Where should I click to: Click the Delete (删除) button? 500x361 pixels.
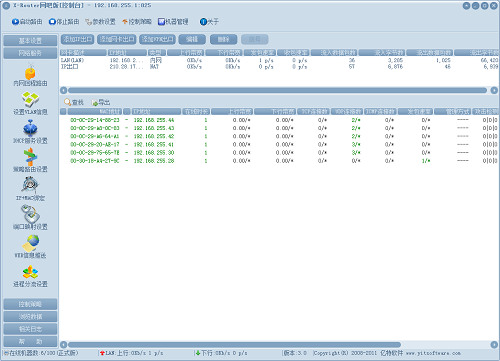point(223,39)
